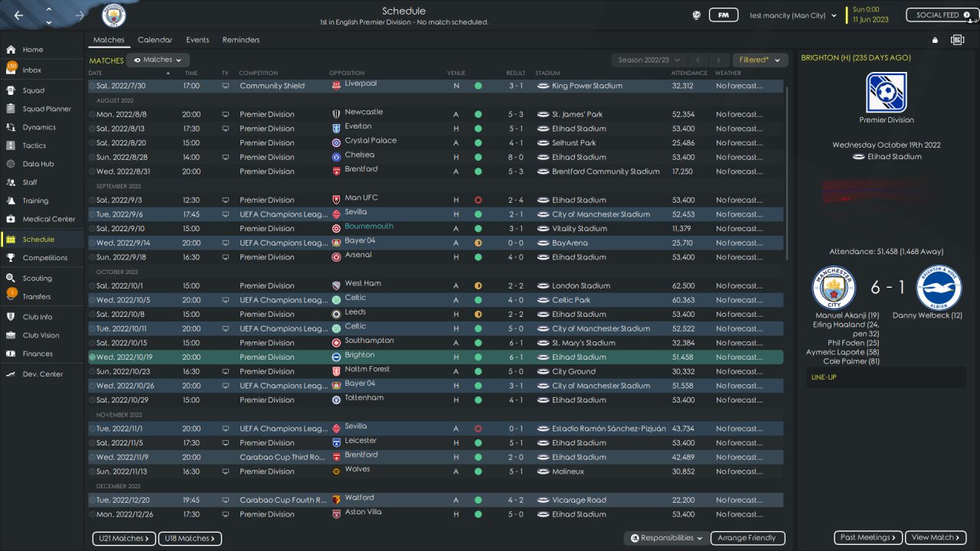Switch to the Reminders tab
The width and height of the screenshot is (980, 551).
[x=241, y=40]
